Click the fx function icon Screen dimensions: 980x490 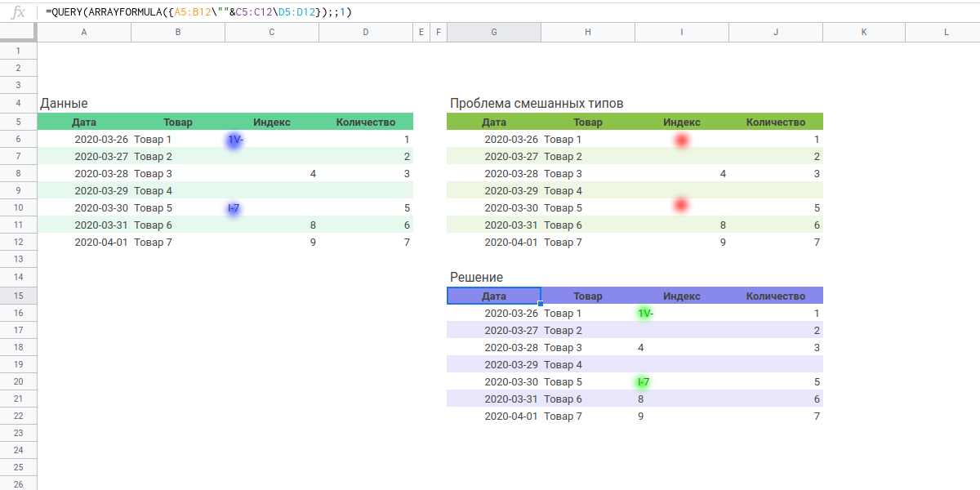click(20, 11)
